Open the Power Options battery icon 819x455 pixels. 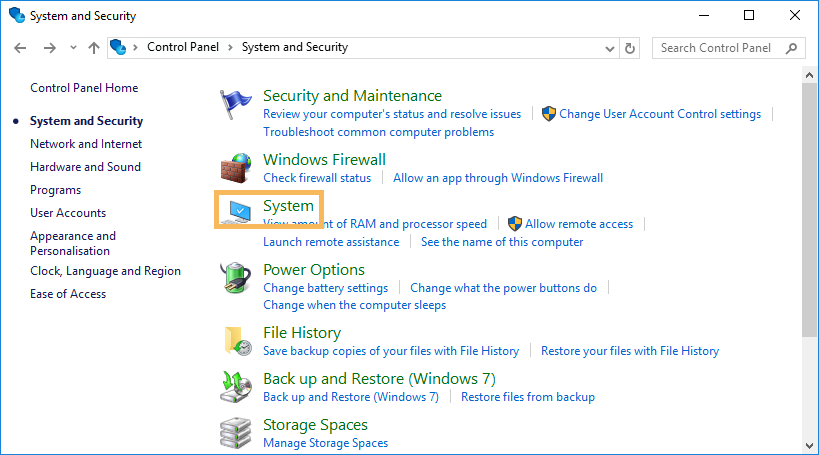point(237,278)
